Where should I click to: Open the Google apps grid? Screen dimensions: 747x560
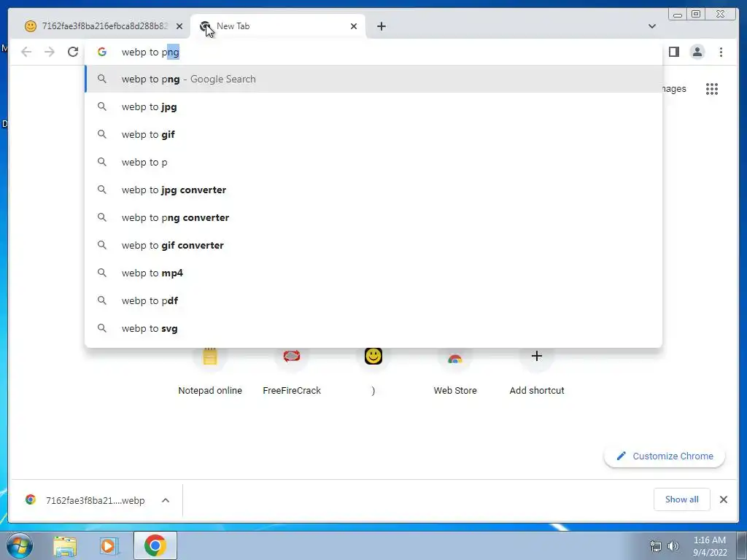tap(712, 89)
